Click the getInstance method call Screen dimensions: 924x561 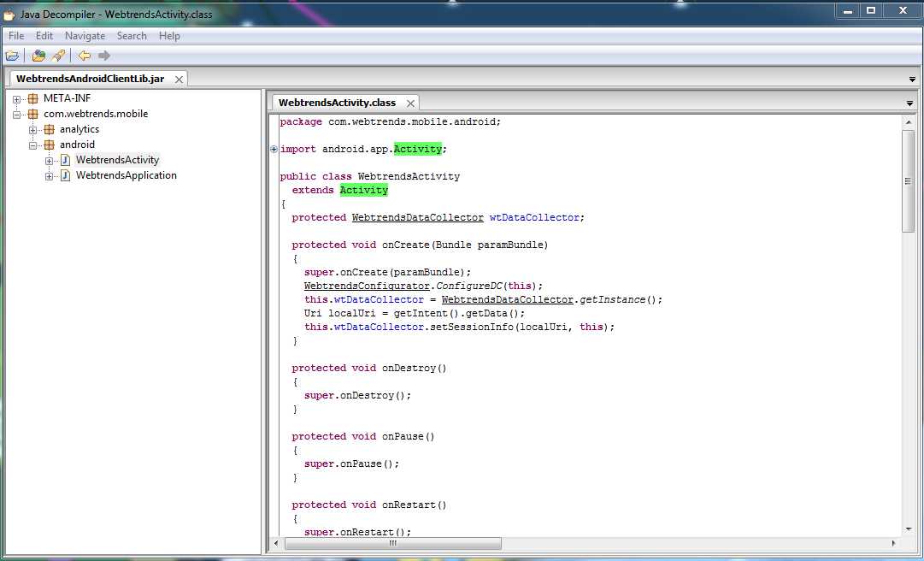(613, 299)
